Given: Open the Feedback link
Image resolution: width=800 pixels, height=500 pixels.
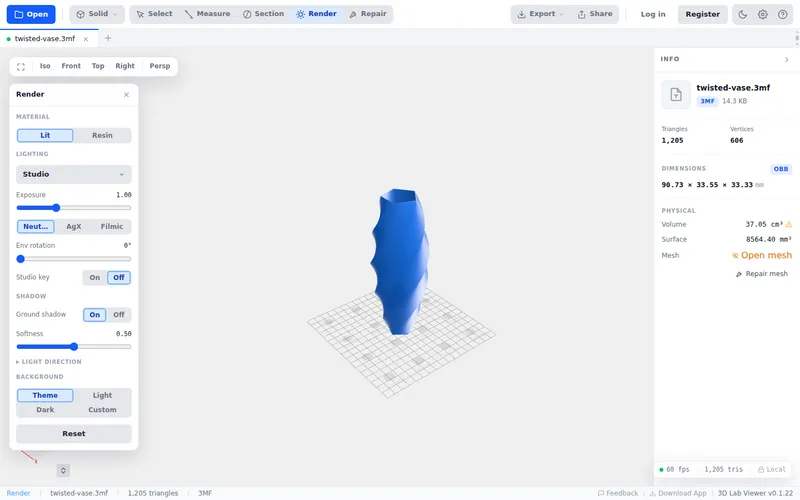Looking at the screenshot, I should point(618,493).
